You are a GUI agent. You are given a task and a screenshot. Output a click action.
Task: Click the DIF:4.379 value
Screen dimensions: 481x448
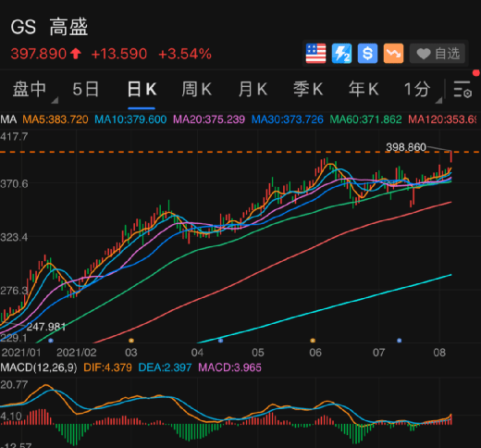(107, 367)
